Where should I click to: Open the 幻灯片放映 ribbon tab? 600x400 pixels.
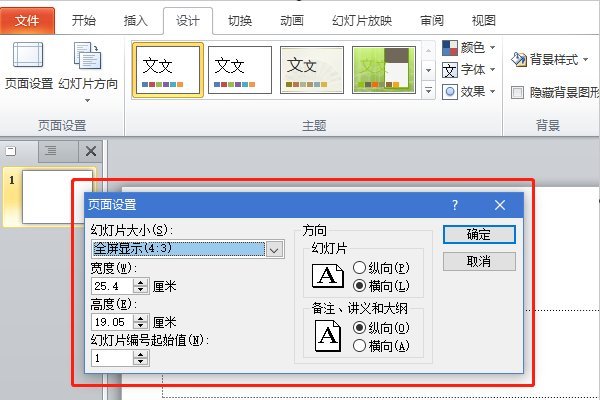pyautogui.click(x=362, y=20)
